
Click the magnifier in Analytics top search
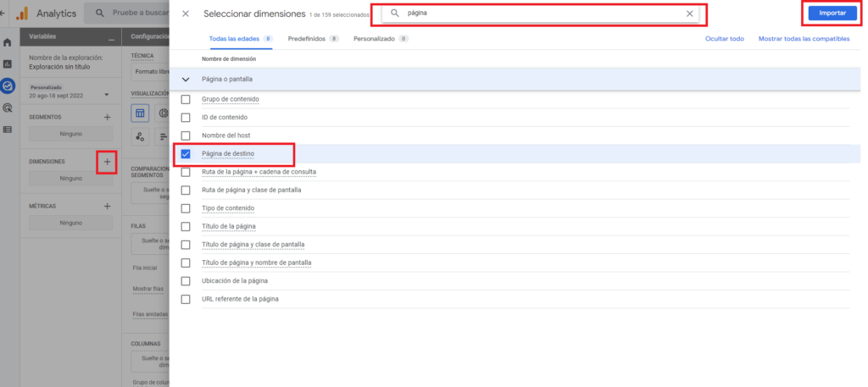[x=100, y=14]
